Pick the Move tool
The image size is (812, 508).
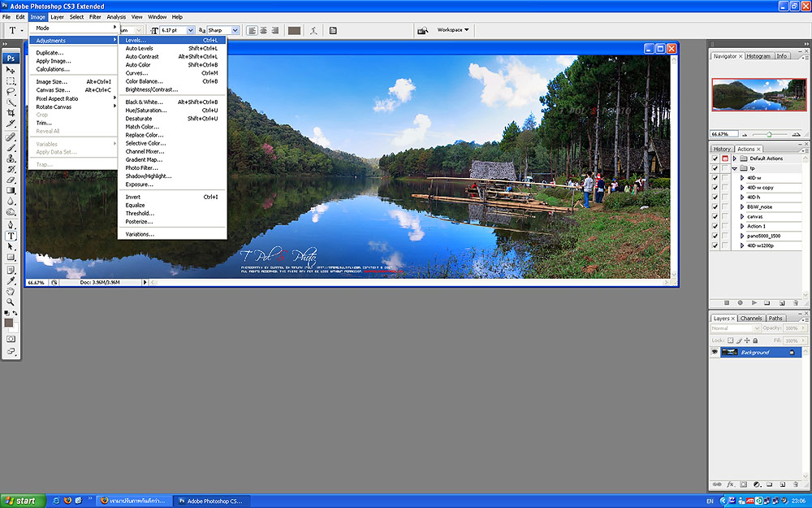point(11,71)
